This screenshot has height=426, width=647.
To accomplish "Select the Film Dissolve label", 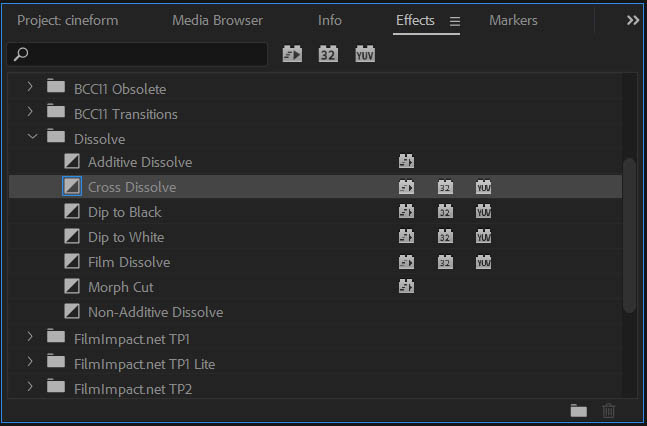I will [x=129, y=263].
